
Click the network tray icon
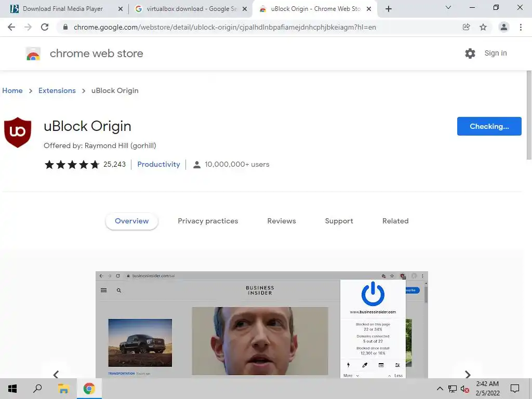click(x=453, y=389)
